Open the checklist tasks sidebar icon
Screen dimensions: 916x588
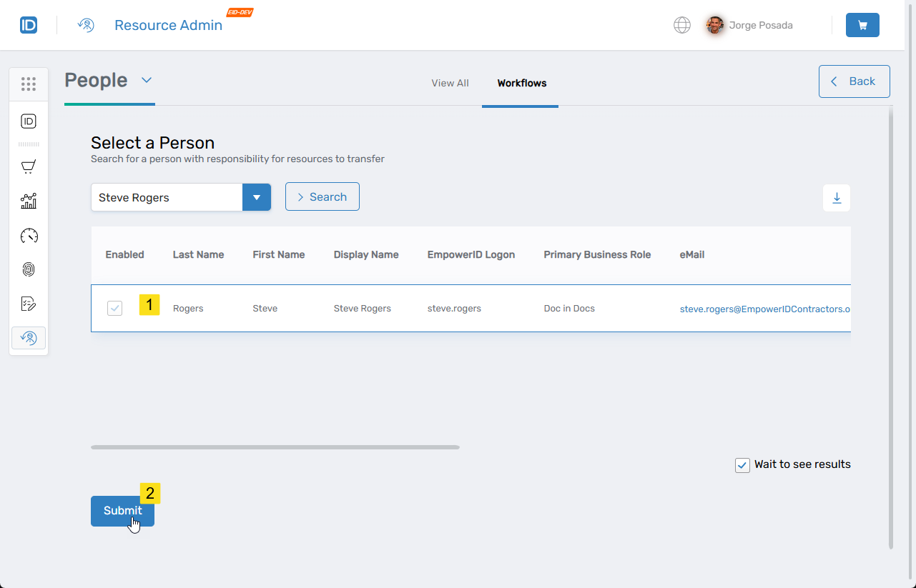click(29, 304)
